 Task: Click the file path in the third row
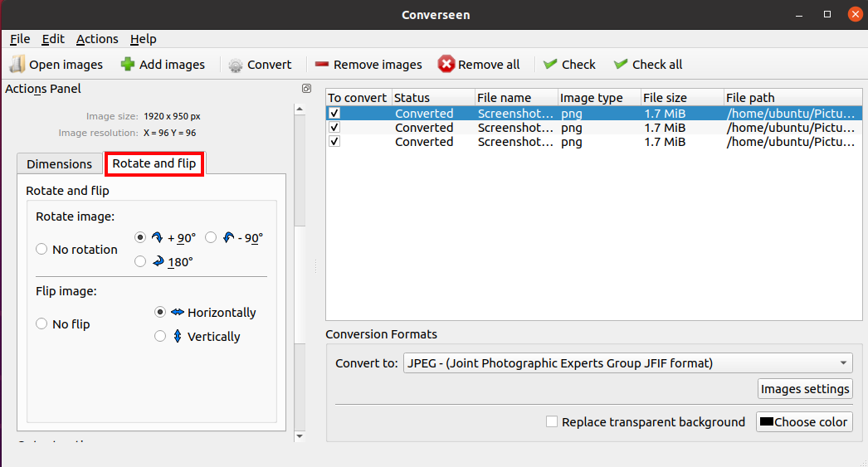(791, 142)
